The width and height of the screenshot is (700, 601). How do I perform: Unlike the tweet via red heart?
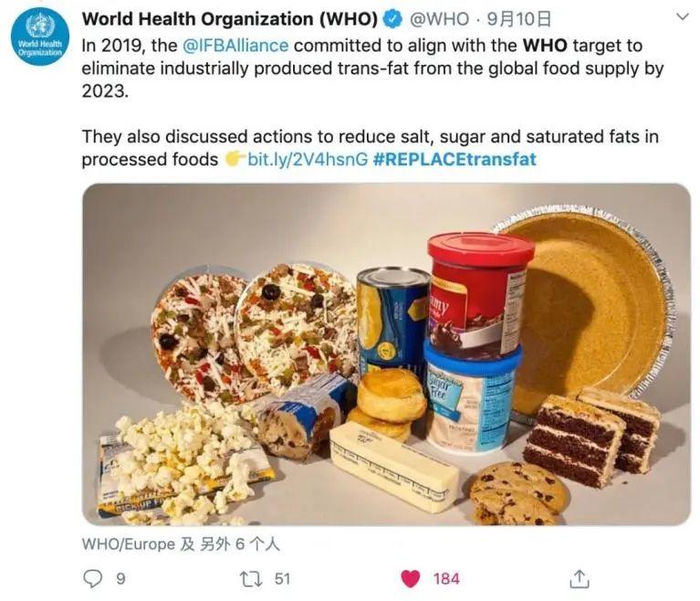pyautogui.click(x=411, y=579)
